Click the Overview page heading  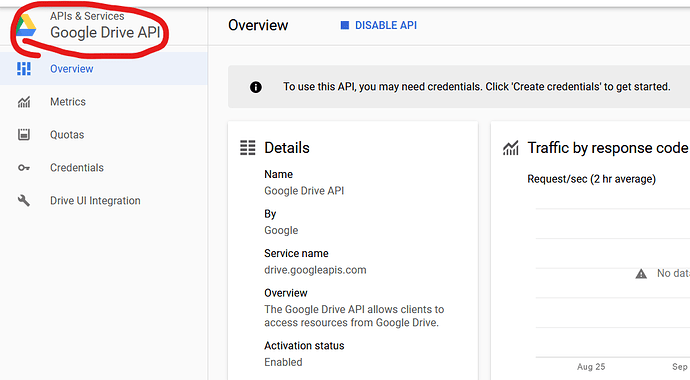pyautogui.click(x=258, y=25)
